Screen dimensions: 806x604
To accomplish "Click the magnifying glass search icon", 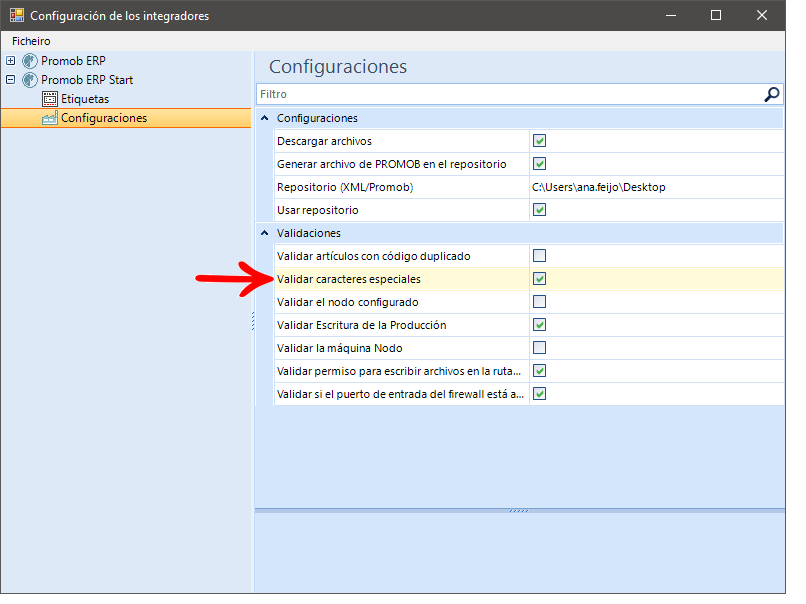I will coord(772,94).
